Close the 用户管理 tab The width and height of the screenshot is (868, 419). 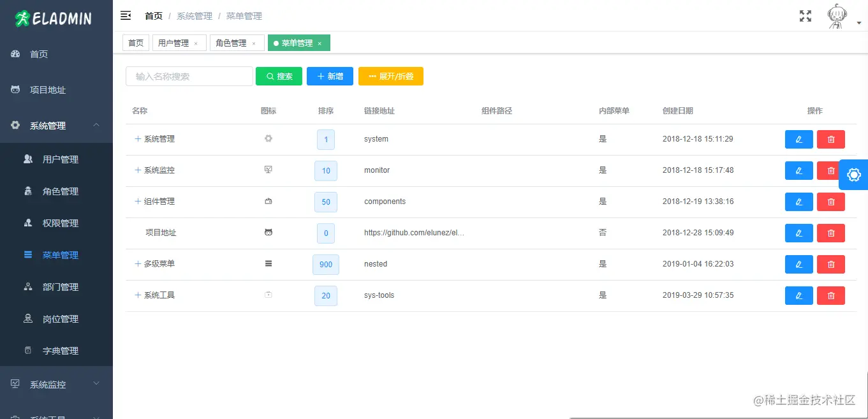[x=196, y=43]
